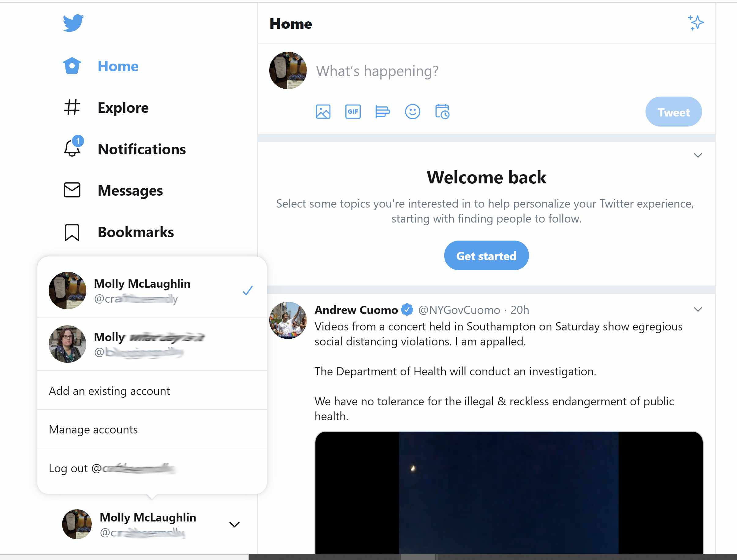Screen dimensions: 737x560
Task: Click Andrew Cuomo's profile picture
Action: (x=288, y=320)
